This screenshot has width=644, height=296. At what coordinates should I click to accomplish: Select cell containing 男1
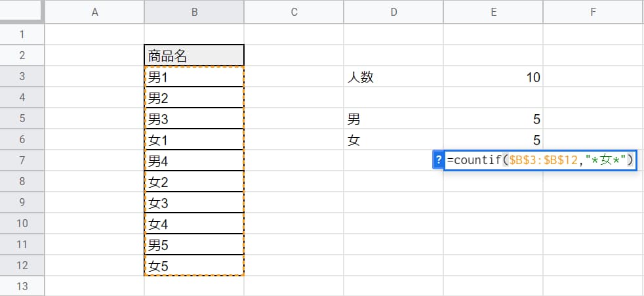pos(194,77)
